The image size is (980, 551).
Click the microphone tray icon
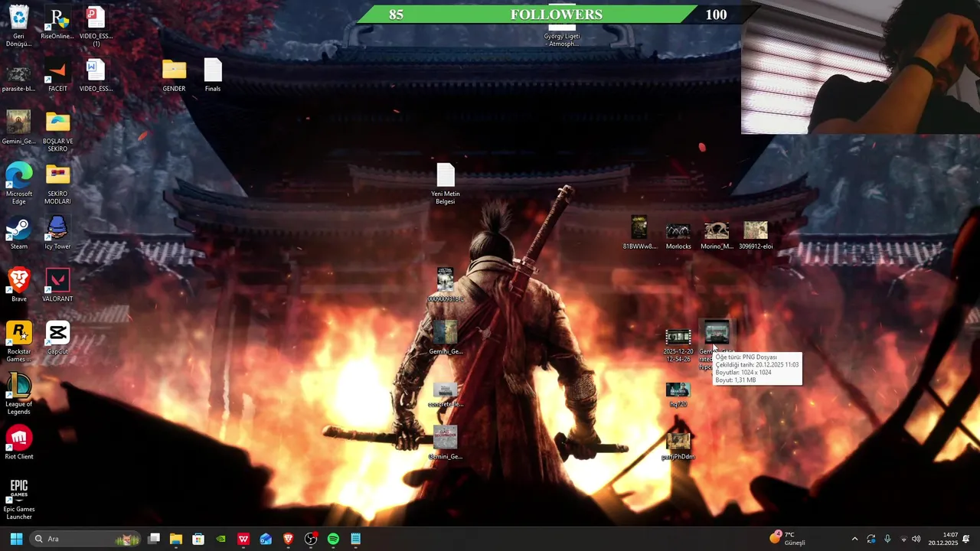[887, 539]
